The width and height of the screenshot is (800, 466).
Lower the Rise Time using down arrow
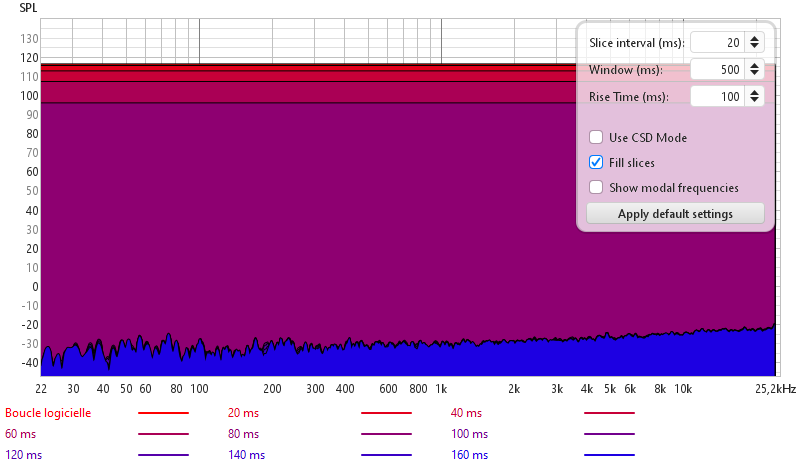click(x=755, y=101)
